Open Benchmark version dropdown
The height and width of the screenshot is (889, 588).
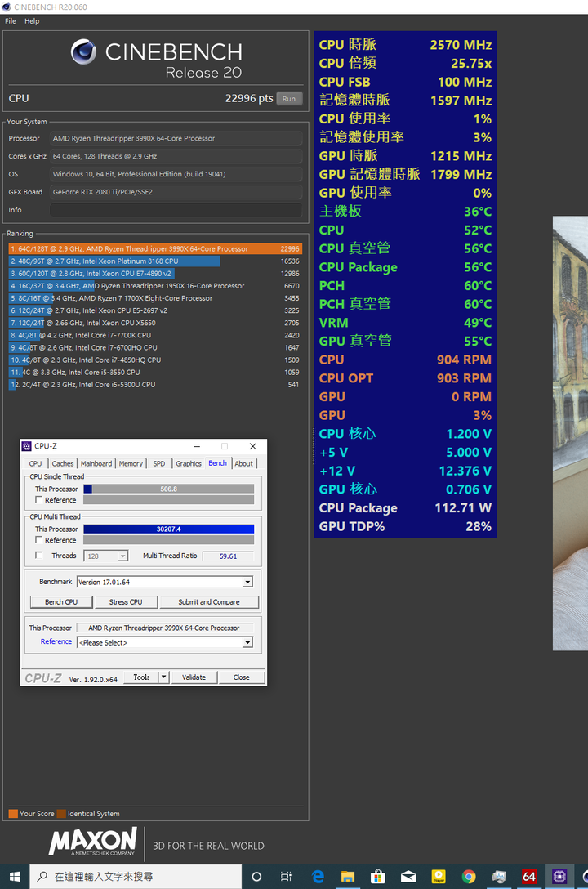(247, 583)
